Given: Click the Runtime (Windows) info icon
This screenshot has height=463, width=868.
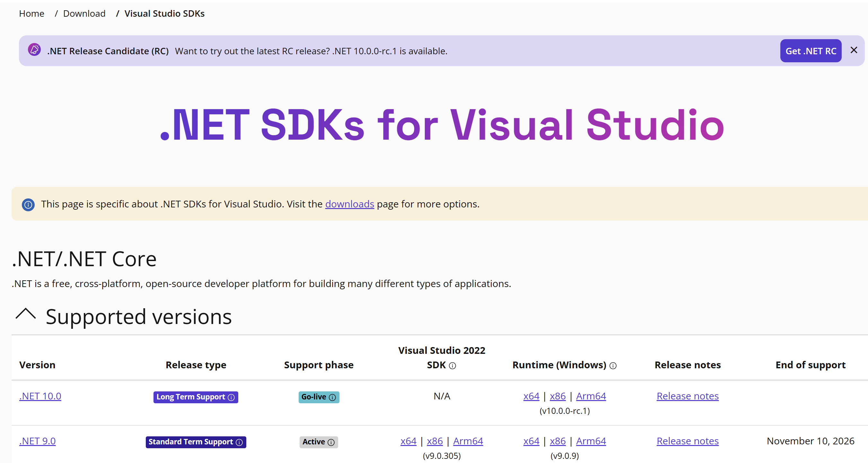Looking at the screenshot, I should coord(613,366).
